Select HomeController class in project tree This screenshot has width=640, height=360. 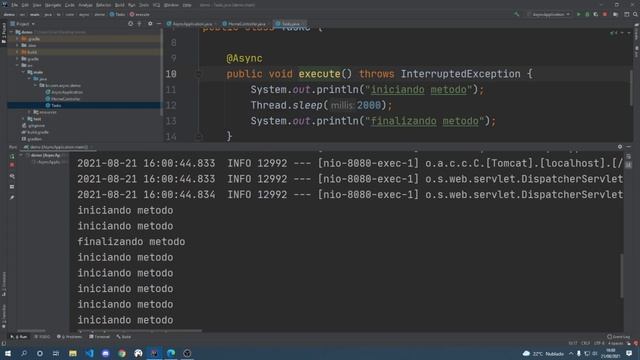(x=63, y=99)
